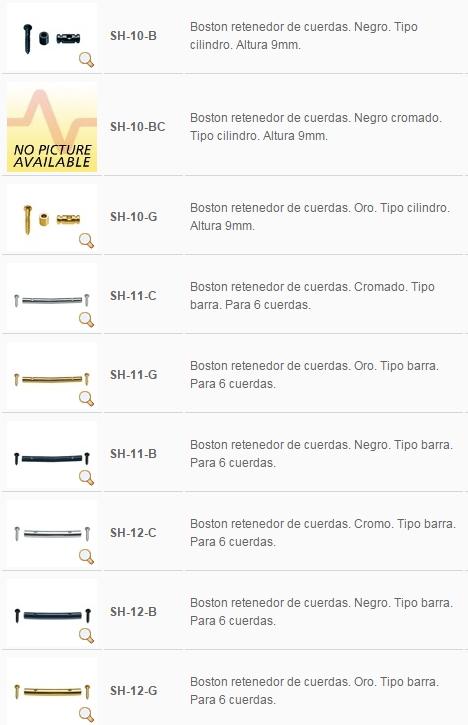Select product code SH-10-BC
The width and height of the screenshot is (468, 725).
click(x=137, y=127)
